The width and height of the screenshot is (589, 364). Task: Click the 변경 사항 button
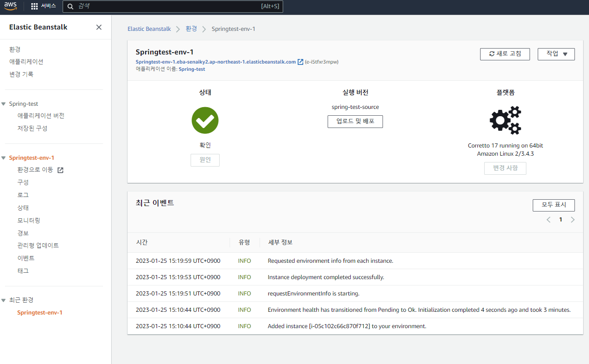pos(505,168)
